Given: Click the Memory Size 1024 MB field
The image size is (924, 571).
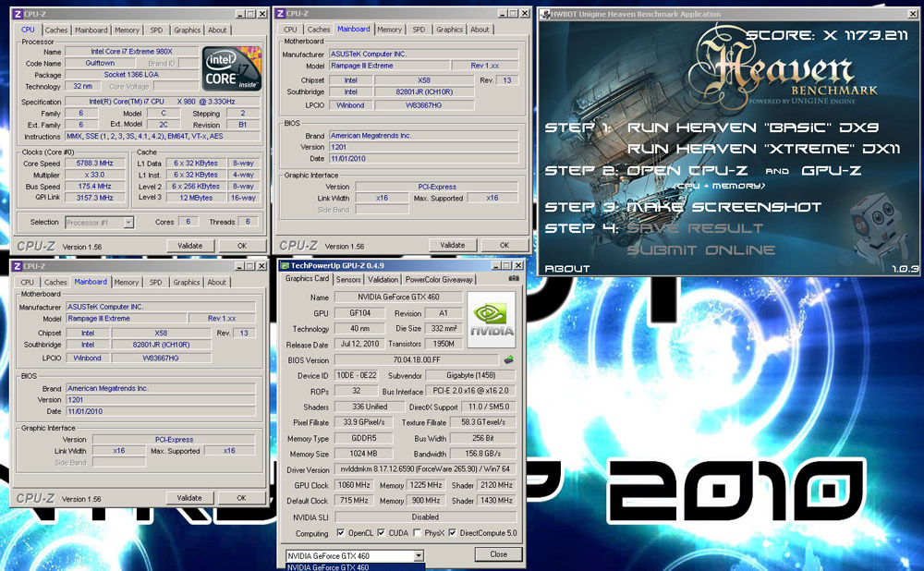Looking at the screenshot, I should (363, 454).
